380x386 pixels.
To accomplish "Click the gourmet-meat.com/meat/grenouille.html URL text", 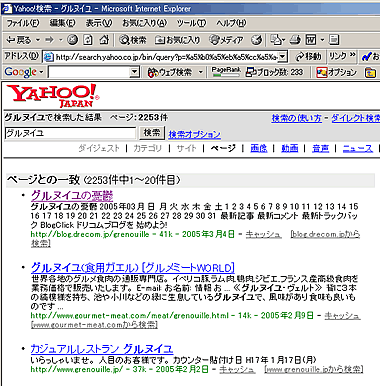I will [130, 315].
